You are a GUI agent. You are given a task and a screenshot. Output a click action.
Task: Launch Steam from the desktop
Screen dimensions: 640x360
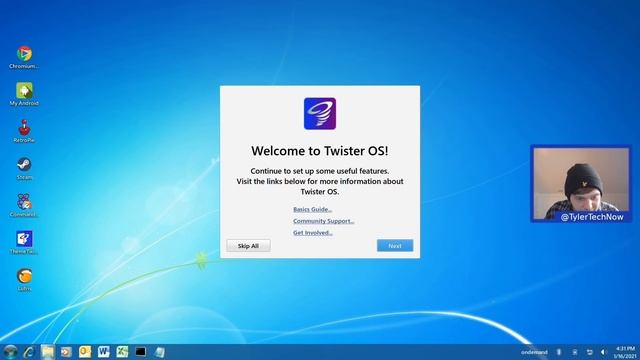tap(24, 168)
